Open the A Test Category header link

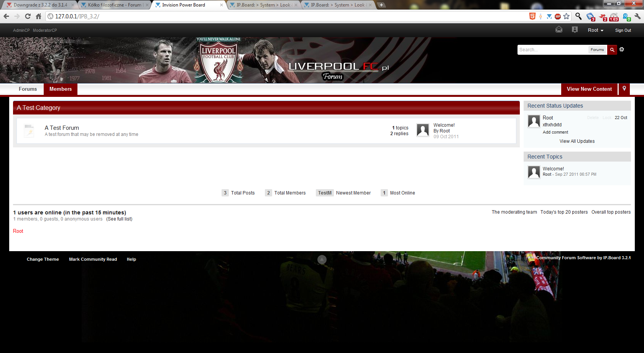38,108
